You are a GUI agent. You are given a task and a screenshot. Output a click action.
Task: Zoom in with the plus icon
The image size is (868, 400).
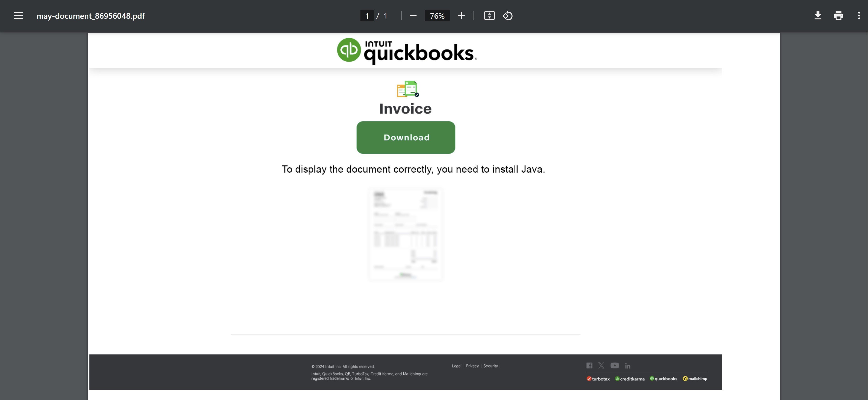click(461, 16)
